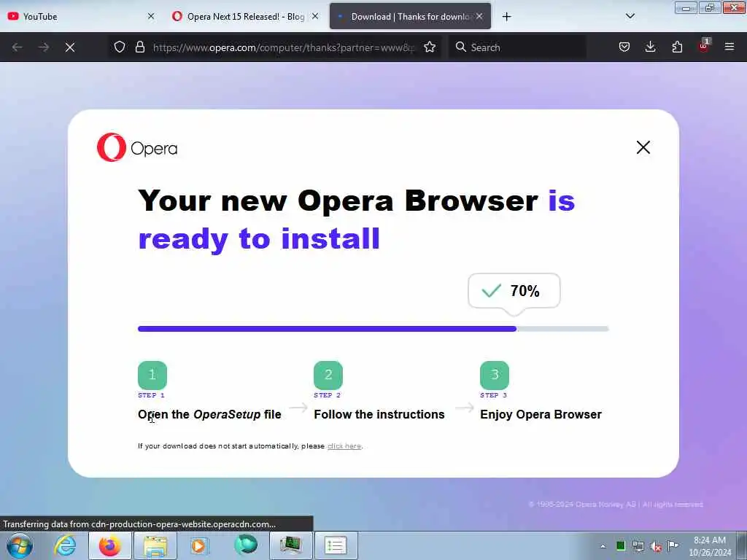Screen dimensions: 747x560
Task: Open the Firefox hamburger application menu
Action: click(729, 47)
